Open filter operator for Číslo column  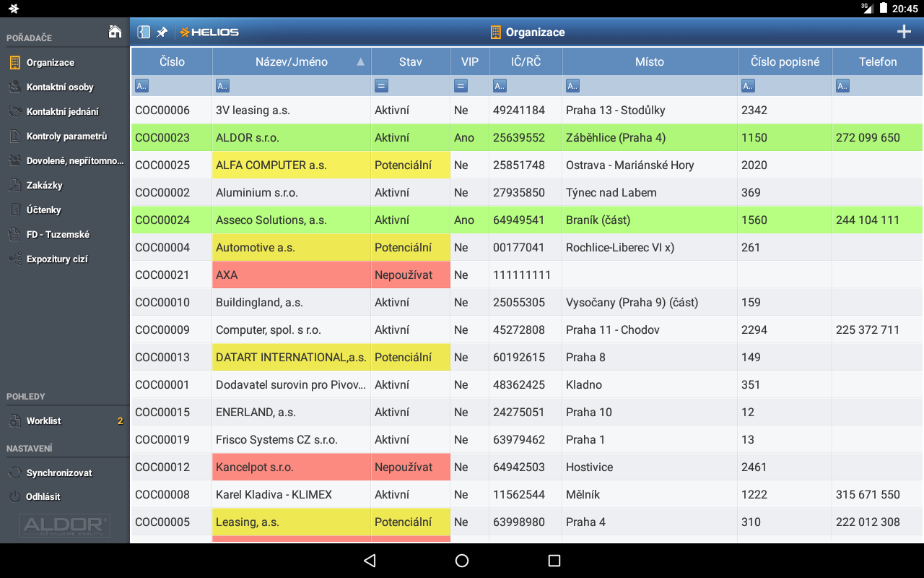141,86
